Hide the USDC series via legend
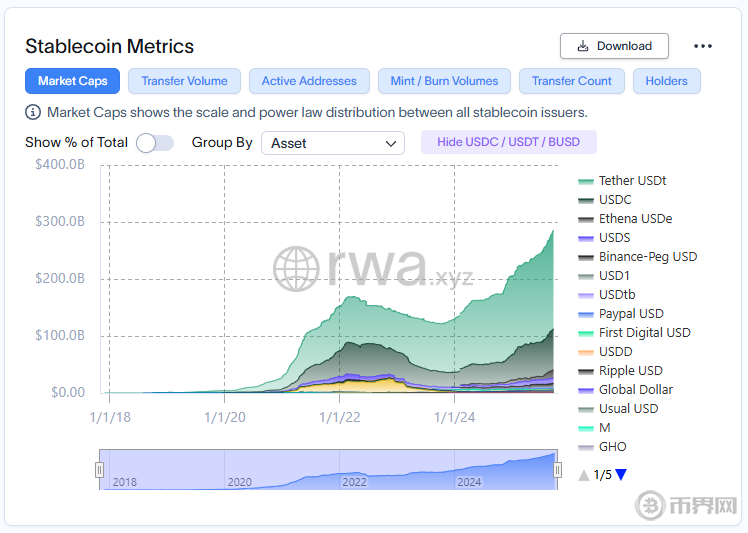Viewport: 748px width, 533px height. [x=615, y=200]
